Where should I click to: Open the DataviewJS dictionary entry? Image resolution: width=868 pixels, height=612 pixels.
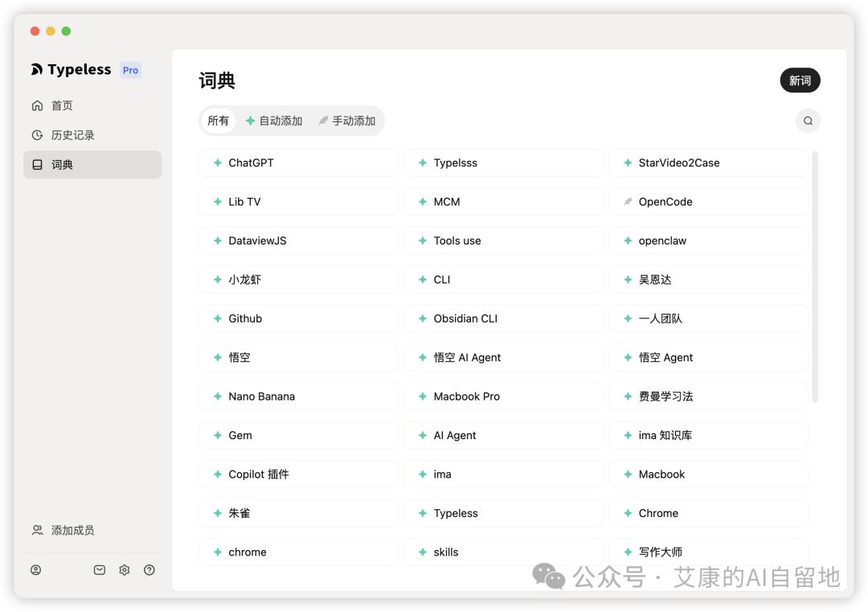click(x=298, y=241)
